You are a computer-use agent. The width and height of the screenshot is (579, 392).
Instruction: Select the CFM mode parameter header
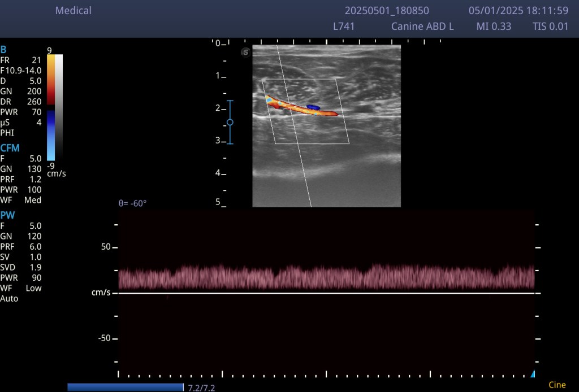10,148
